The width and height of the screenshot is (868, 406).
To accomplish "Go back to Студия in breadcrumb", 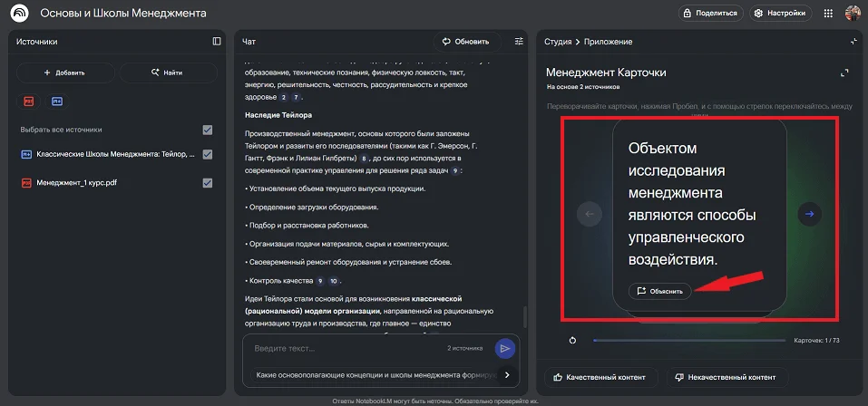I will [557, 42].
